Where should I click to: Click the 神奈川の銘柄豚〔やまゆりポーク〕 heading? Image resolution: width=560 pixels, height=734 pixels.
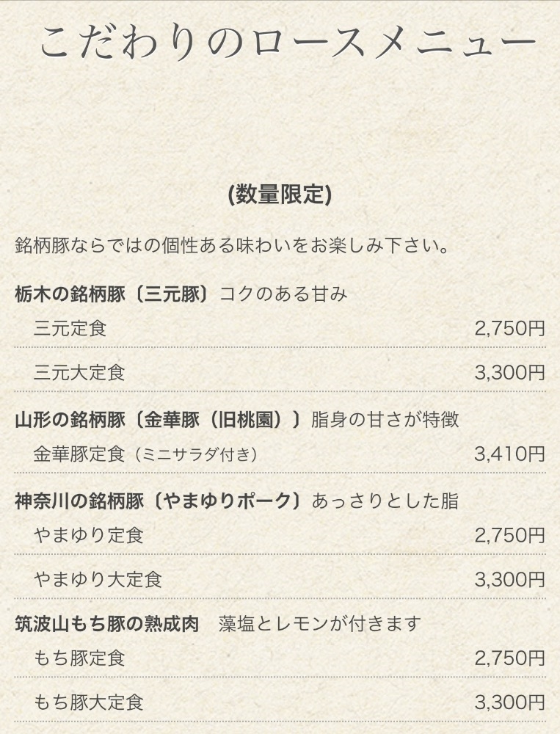tap(159, 502)
